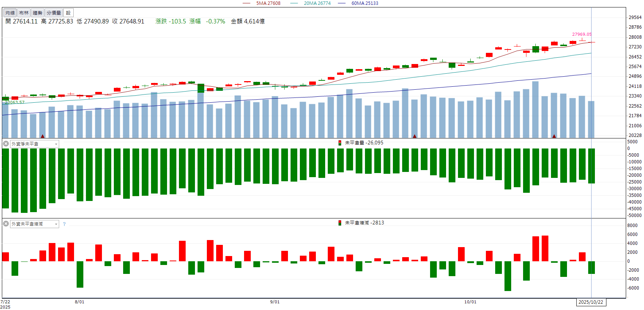Click the high price 高 27725.83
The height and width of the screenshot is (310, 644).
[x=57, y=22]
